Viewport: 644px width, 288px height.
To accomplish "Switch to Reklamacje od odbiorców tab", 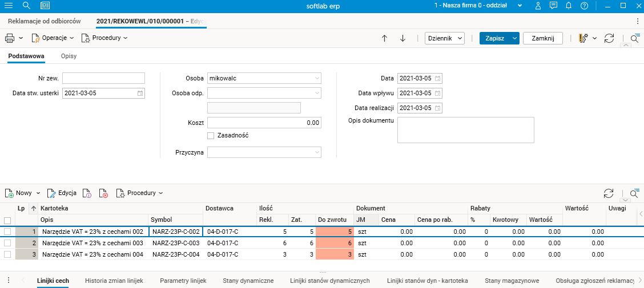I will pos(45,21).
